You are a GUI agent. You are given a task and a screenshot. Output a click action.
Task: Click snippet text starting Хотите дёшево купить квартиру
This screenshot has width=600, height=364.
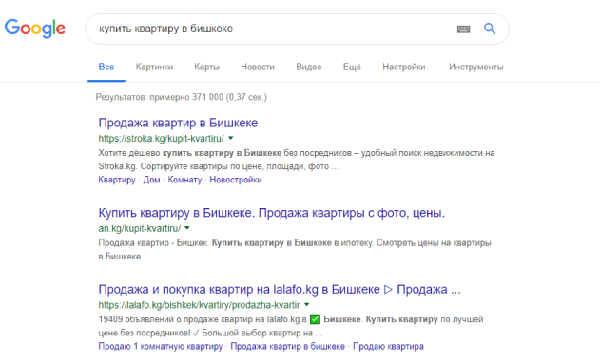tap(297, 160)
